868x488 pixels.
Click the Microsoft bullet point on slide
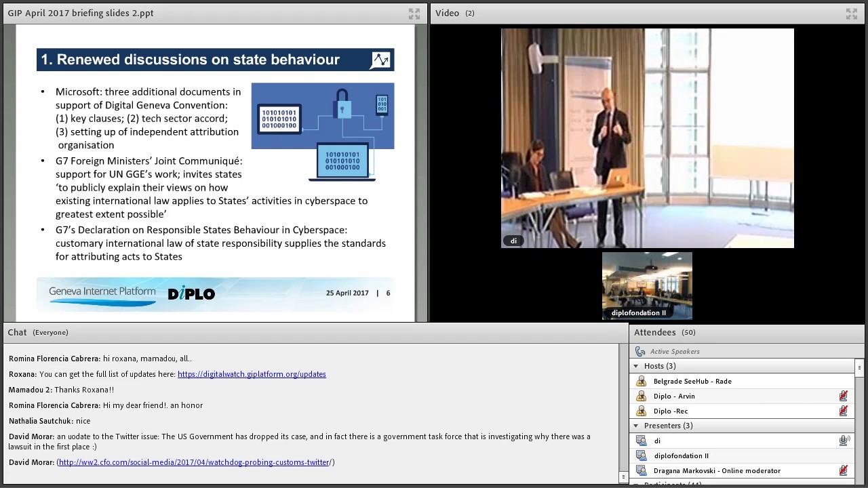point(148,118)
